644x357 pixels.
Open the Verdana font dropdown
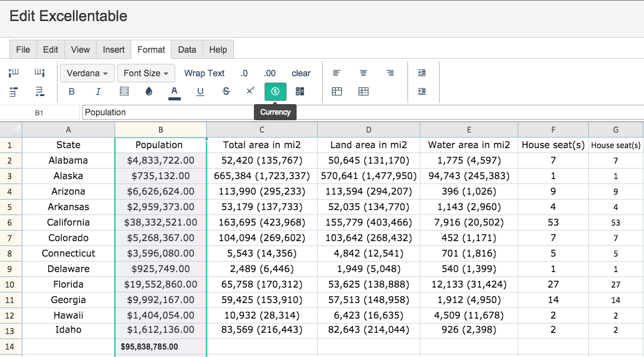click(x=87, y=73)
